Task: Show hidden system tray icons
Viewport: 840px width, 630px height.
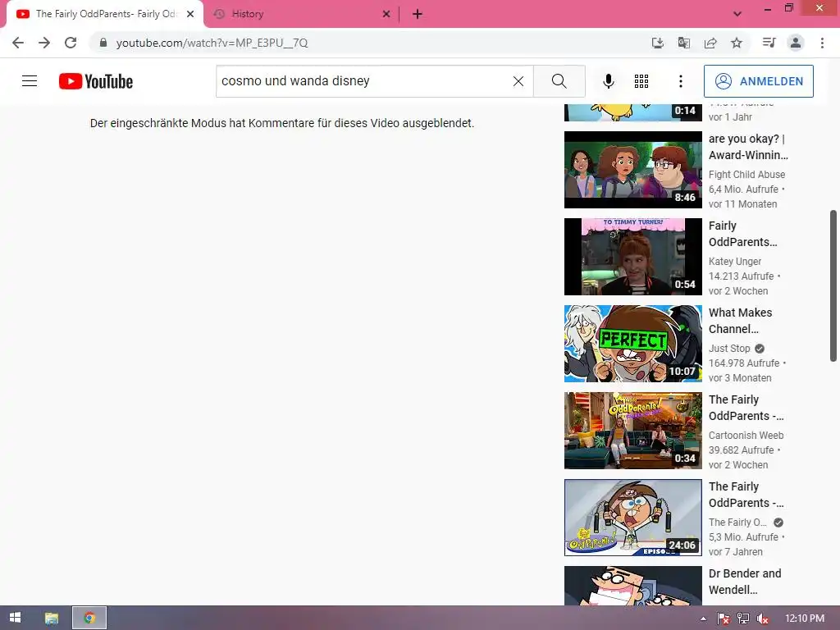Action: tap(703, 619)
